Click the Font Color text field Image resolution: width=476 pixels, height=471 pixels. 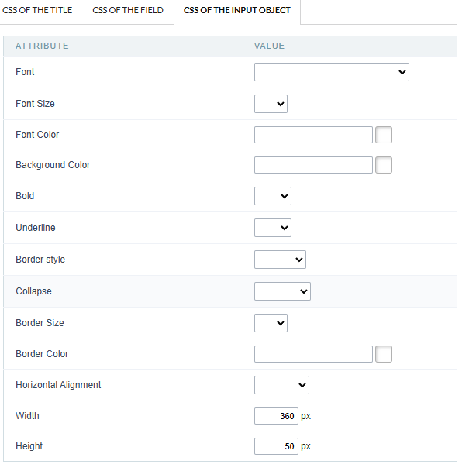pyautogui.click(x=313, y=135)
